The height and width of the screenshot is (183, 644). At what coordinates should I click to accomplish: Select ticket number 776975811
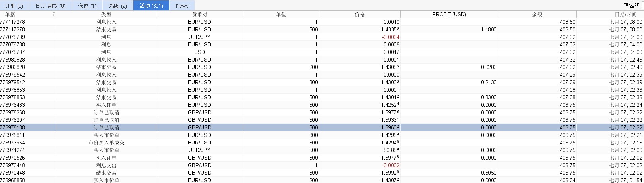coord(12,135)
